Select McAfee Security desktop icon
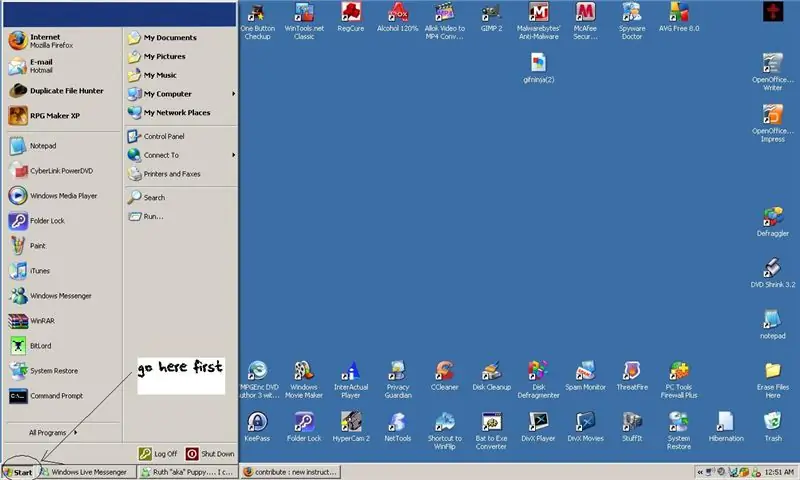 coord(585,21)
